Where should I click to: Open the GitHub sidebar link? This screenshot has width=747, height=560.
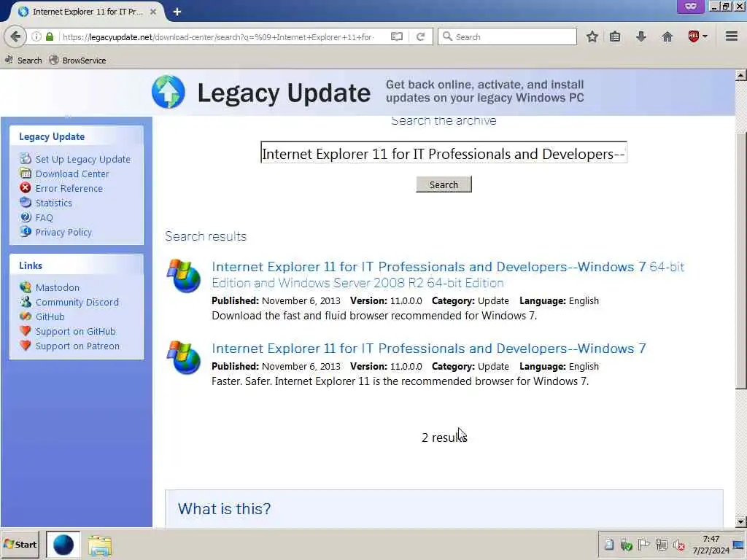pyautogui.click(x=50, y=316)
